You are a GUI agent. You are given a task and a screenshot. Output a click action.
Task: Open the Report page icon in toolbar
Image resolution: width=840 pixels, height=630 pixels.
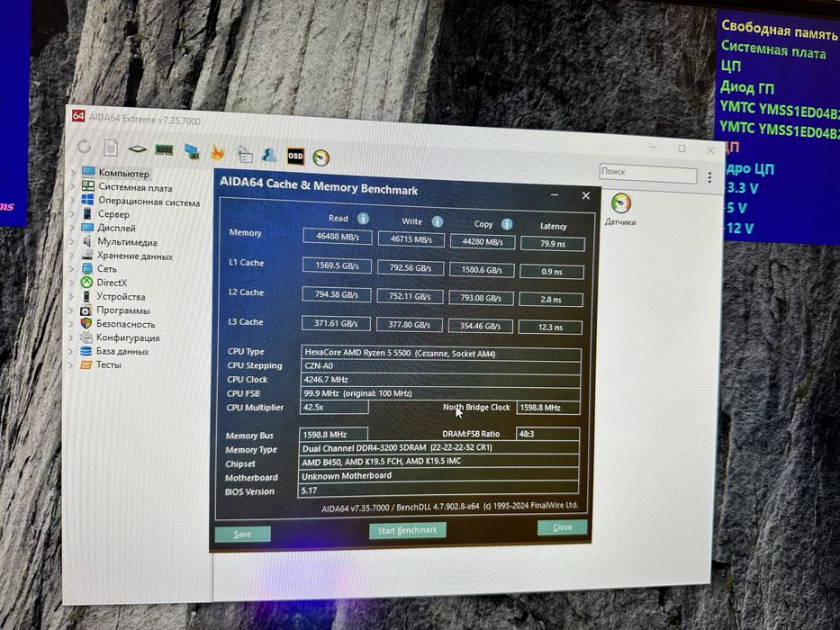tap(111, 148)
